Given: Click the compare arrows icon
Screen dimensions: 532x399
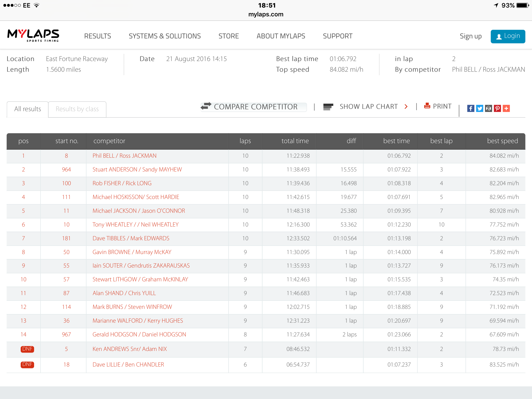Looking at the screenshot, I should [206, 106].
